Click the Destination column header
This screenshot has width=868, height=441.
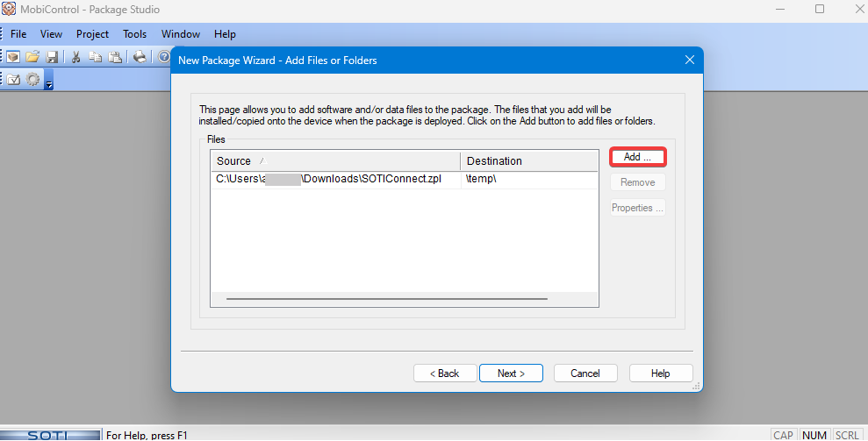click(528, 161)
